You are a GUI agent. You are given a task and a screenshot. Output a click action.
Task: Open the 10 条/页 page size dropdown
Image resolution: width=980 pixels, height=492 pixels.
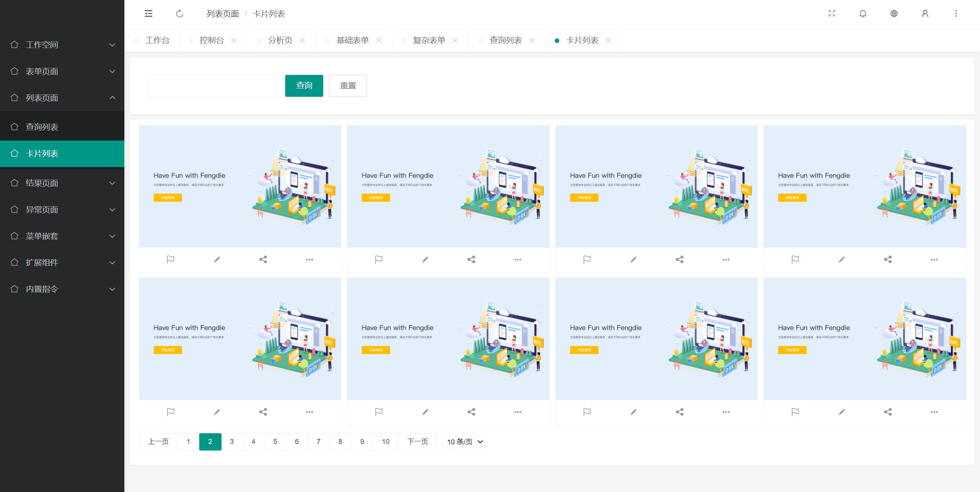coord(464,442)
